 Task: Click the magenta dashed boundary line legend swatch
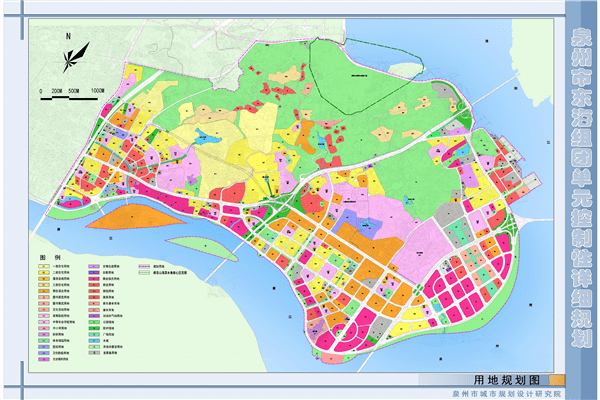tap(144, 266)
